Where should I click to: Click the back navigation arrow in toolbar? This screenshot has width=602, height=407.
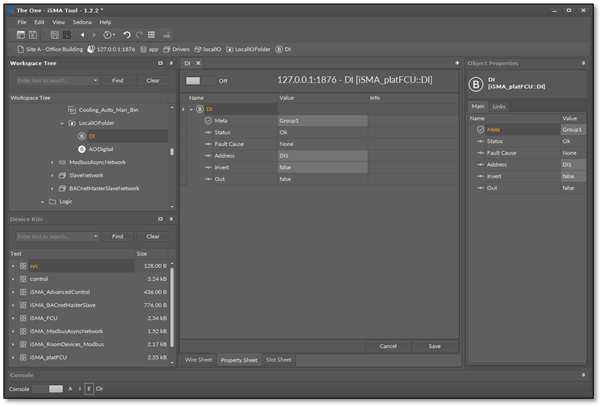[x=82, y=35]
